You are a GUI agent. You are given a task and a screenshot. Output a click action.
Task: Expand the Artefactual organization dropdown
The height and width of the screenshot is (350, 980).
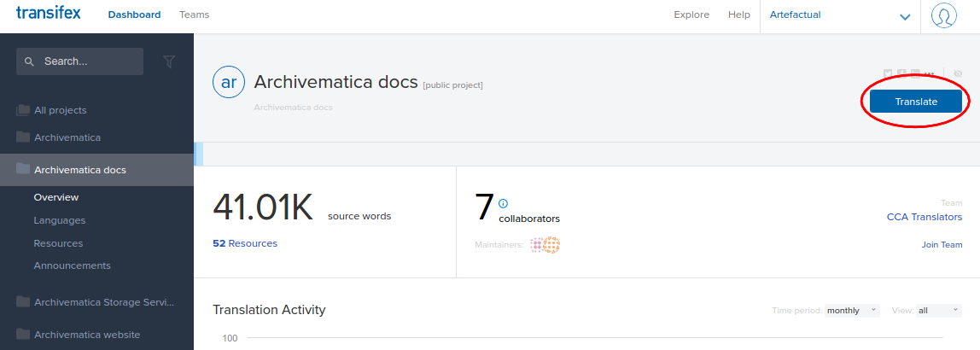coord(905,16)
